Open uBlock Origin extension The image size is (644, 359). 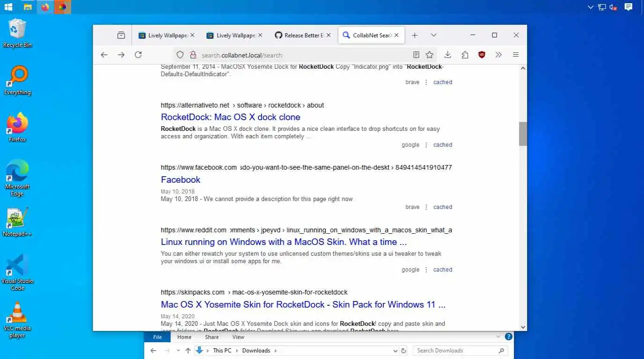482,55
